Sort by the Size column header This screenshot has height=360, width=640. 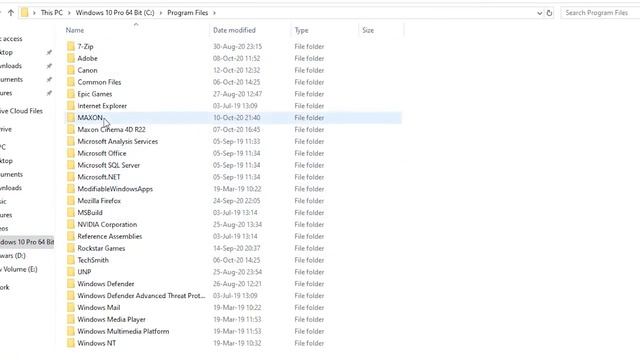pyautogui.click(x=368, y=30)
